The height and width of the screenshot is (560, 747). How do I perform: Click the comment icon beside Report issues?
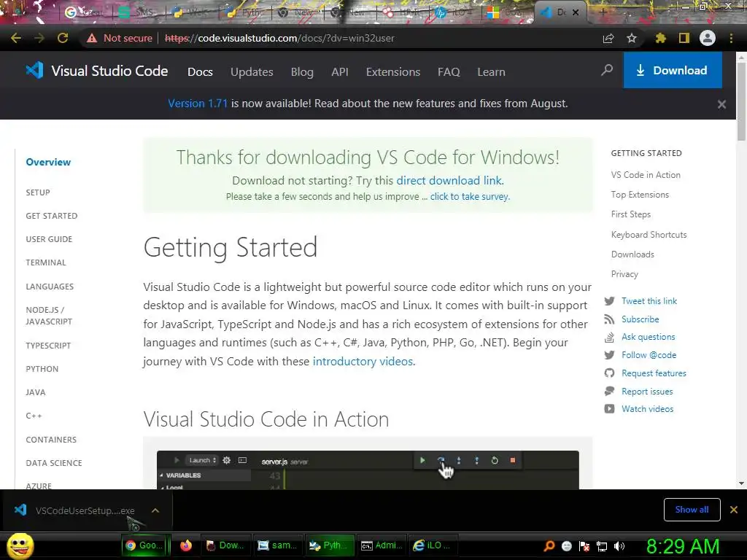click(609, 391)
